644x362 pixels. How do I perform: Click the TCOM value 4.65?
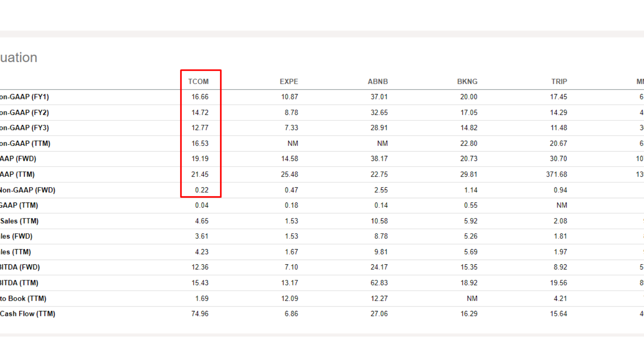[202, 221]
